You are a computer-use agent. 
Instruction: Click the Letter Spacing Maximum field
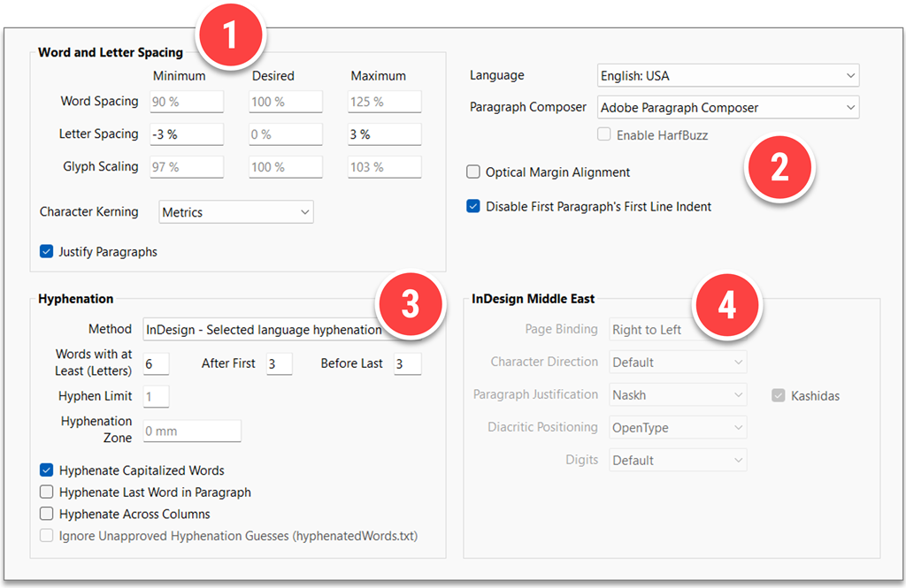[x=384, y=134]
